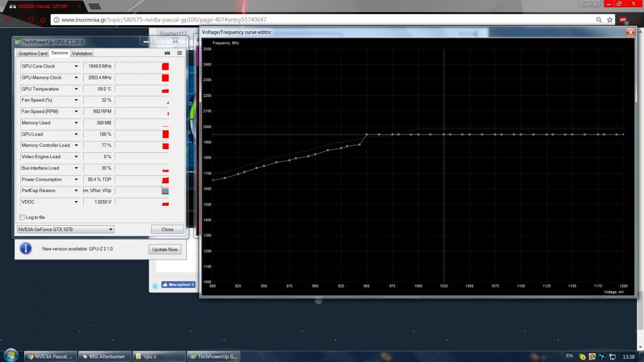Select the TechPowerUp GPU-Z taskbar button
The width and height of the screenshot is (644, 362).
point(213,356)
